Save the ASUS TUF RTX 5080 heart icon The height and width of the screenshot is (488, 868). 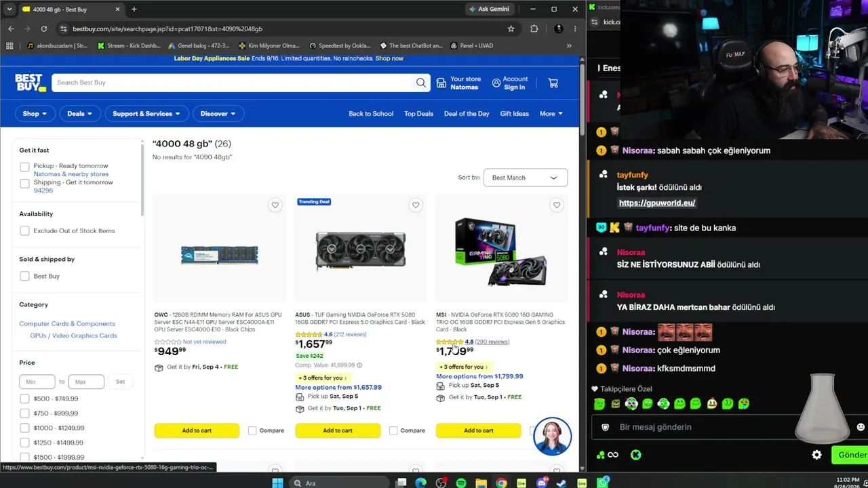[x=416, y=205]
